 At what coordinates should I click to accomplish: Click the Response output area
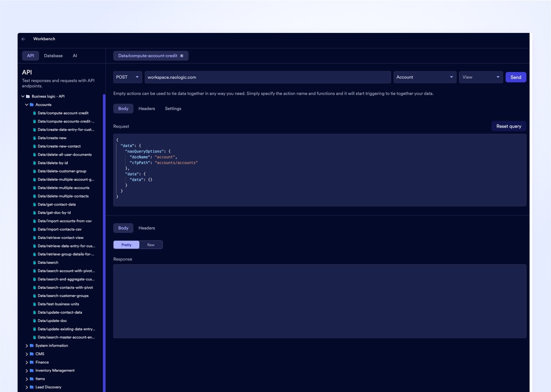(320, 301)
